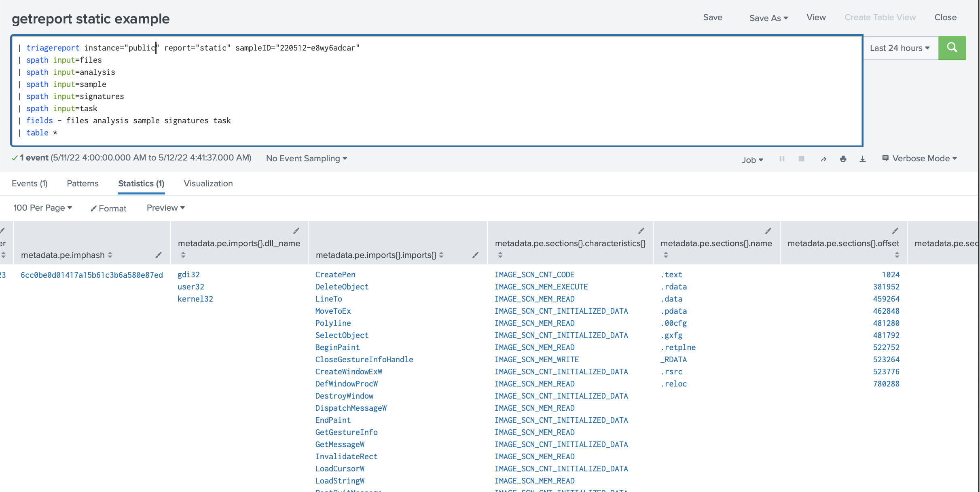Open the Format options
Viewport: 980px width, 492px height.
pyautogui.click(x=108, y=208)
